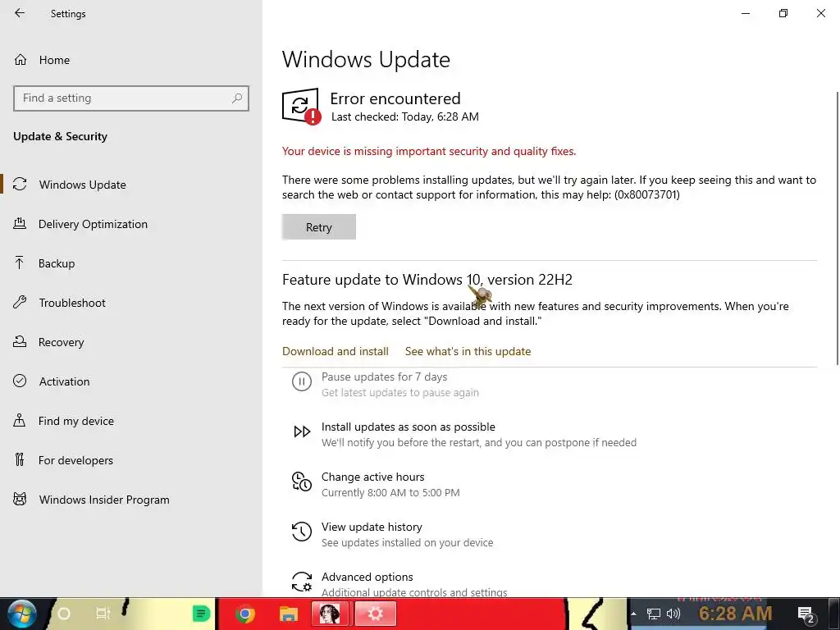Click the Retry button

pyautogui.click(x=319, y=227)
